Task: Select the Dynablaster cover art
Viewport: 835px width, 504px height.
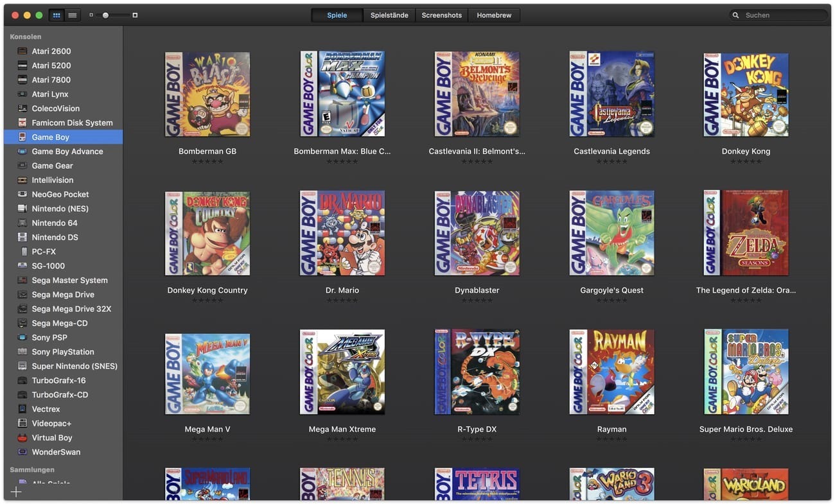Action: 477,233
